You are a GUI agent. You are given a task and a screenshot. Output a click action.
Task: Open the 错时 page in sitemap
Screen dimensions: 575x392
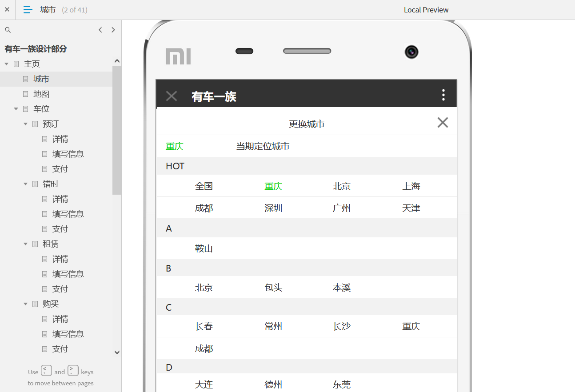(51, 184)
